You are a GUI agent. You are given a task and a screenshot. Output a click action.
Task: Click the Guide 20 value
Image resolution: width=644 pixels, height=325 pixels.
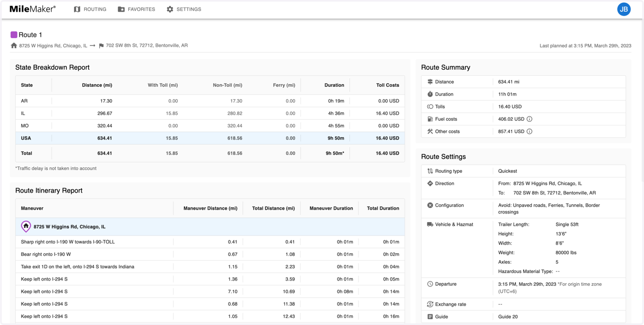(508, 316)
